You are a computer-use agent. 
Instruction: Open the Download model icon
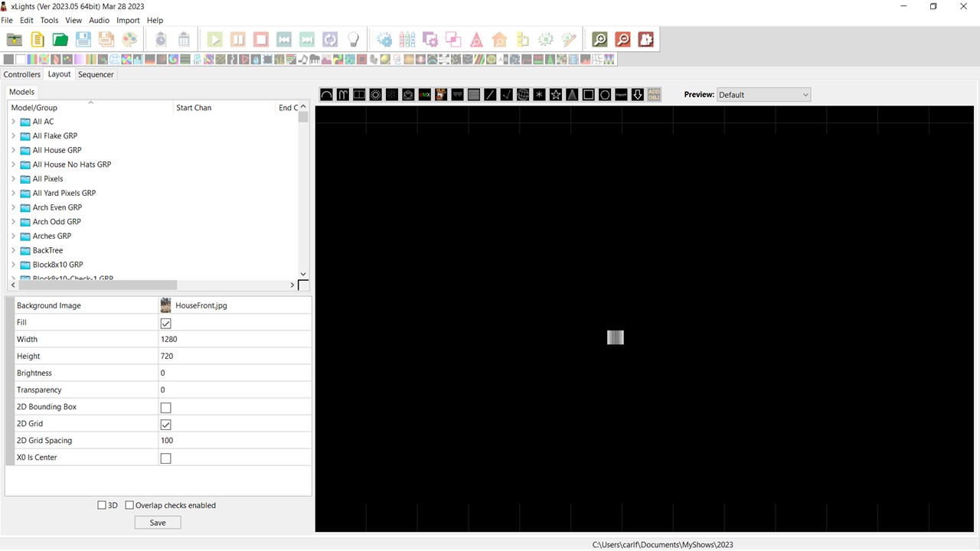637,94
